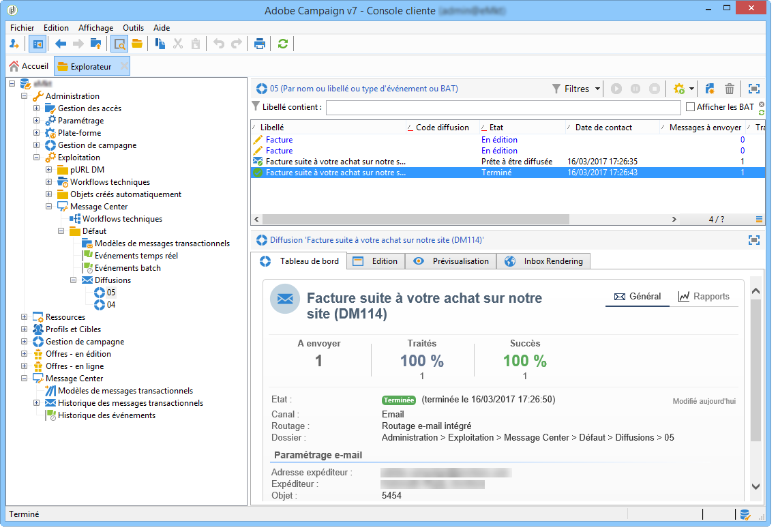The height and width of the screenshot is (532, 778).
Task: Select the Tableau de bord tab
Action: (299, 261)
